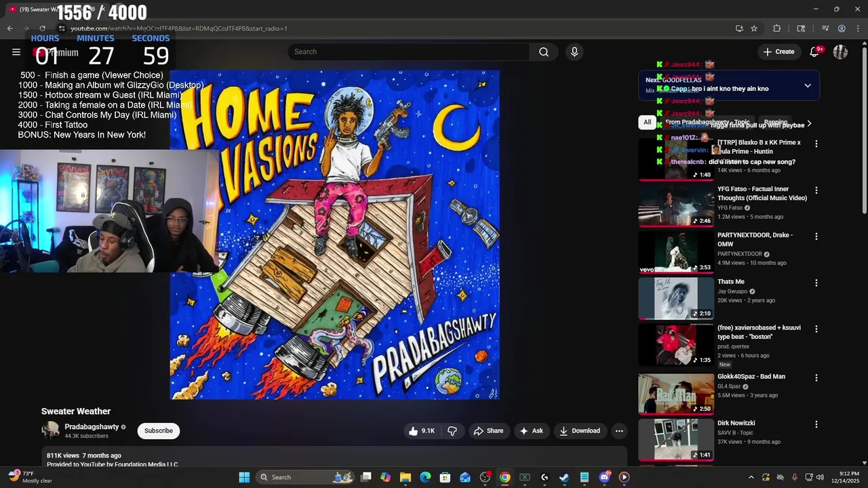Open Glokk40Spaz Bad Man thumbnail
Image resolution: width=868 pixels, height=488 pixels.
(x=676, y=393)
